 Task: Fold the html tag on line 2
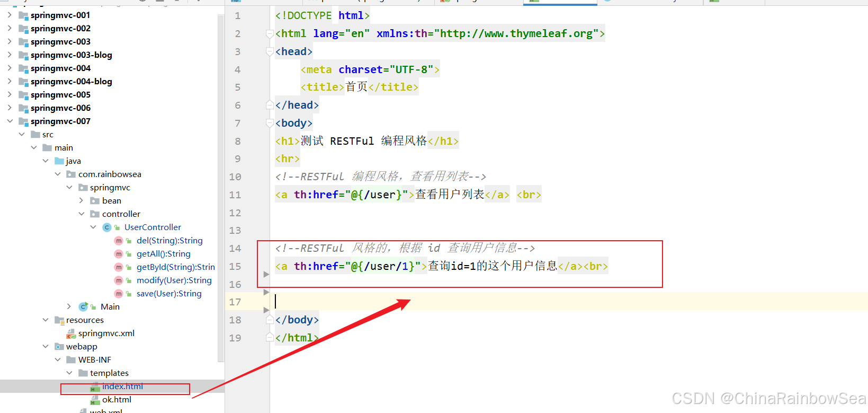pyautogui.click(x=270, y=33)
